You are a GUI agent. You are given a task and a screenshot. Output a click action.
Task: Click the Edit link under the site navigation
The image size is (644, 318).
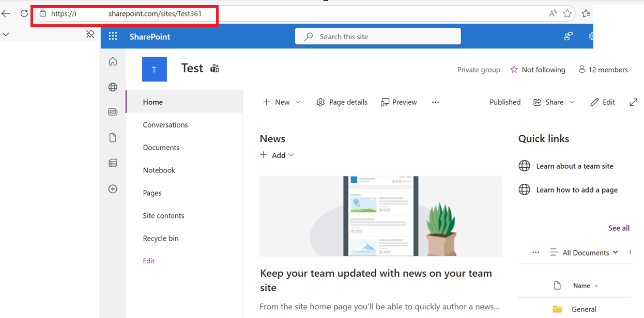(x=149, y=261)
